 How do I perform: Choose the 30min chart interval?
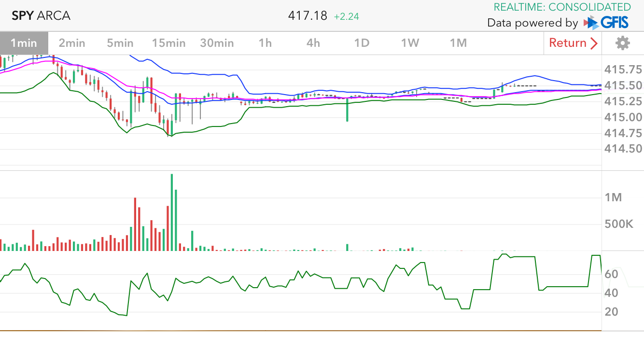[x=217, y=43]
